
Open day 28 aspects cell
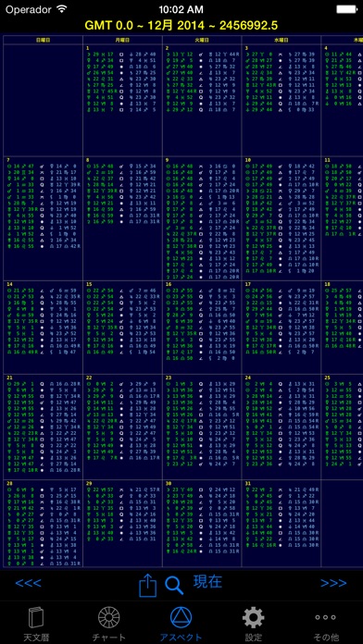(x=44, y=524)
